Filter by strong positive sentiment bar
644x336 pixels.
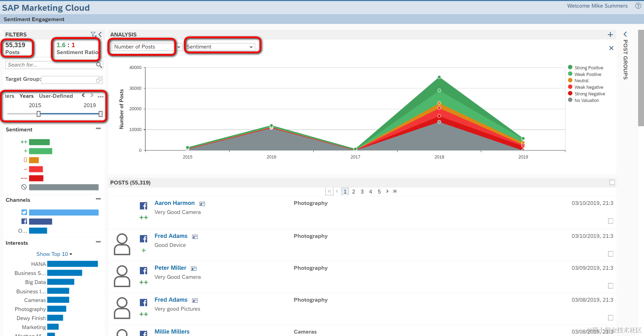(39, 142)
